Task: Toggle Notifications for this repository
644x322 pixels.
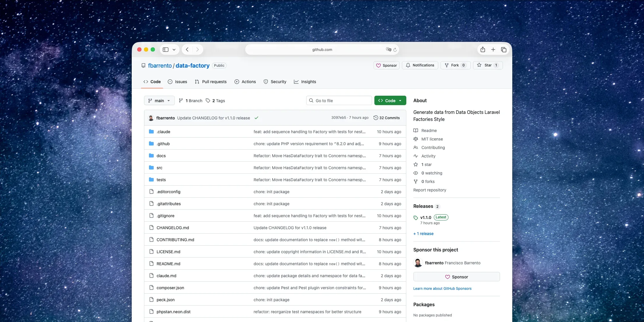Action: (x=420, y=65)
